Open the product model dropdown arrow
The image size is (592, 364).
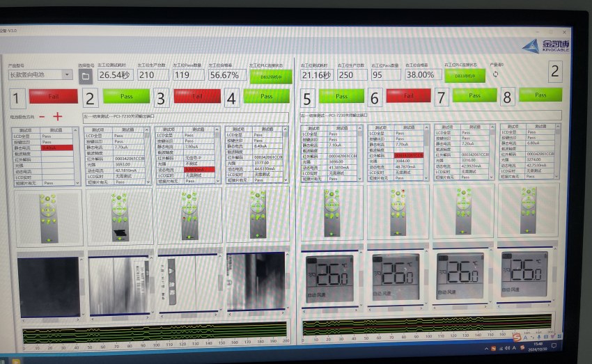pos(67,74)
